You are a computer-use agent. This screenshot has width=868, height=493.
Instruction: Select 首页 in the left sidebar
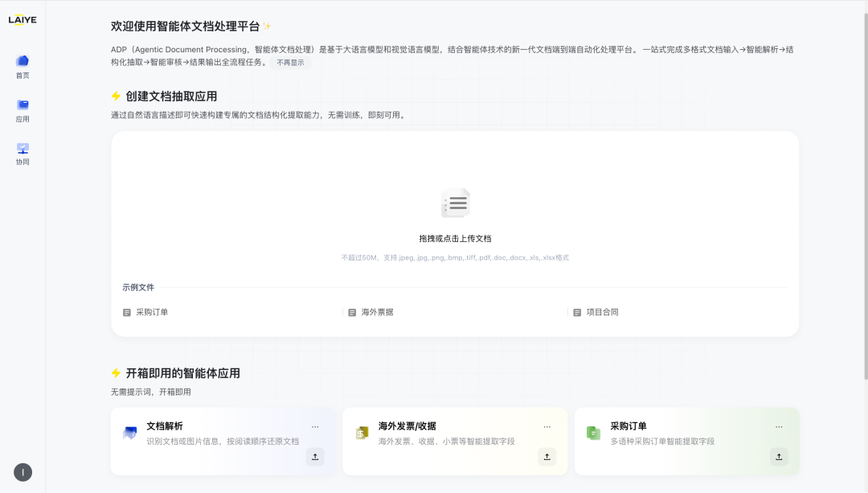click(22, 64)
